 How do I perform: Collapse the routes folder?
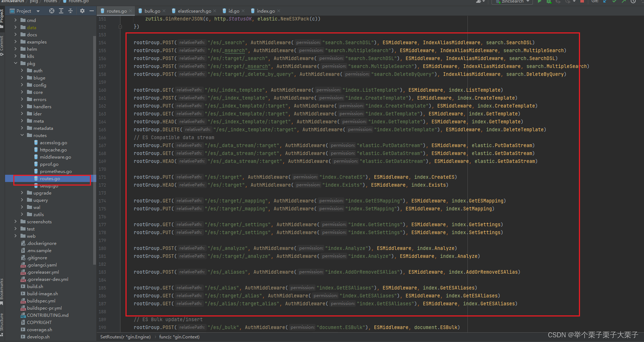(x=22, y=135)
